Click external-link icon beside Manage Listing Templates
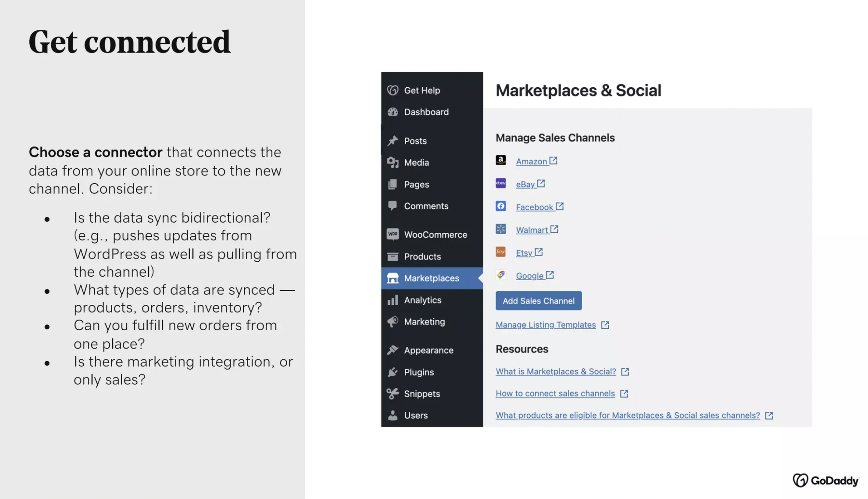Image resolution: width=868 pixels, height=499 pixels. pos(605,325)
